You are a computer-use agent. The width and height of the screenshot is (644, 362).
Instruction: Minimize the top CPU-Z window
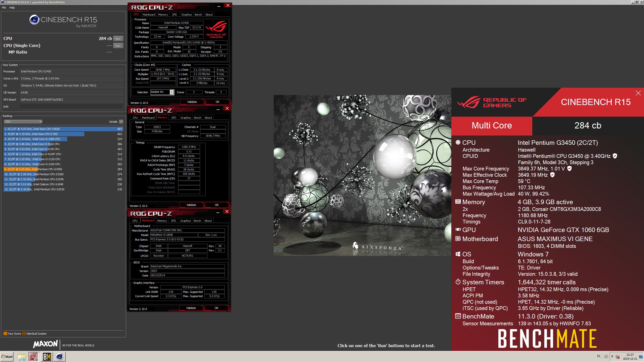pos(219,6)
